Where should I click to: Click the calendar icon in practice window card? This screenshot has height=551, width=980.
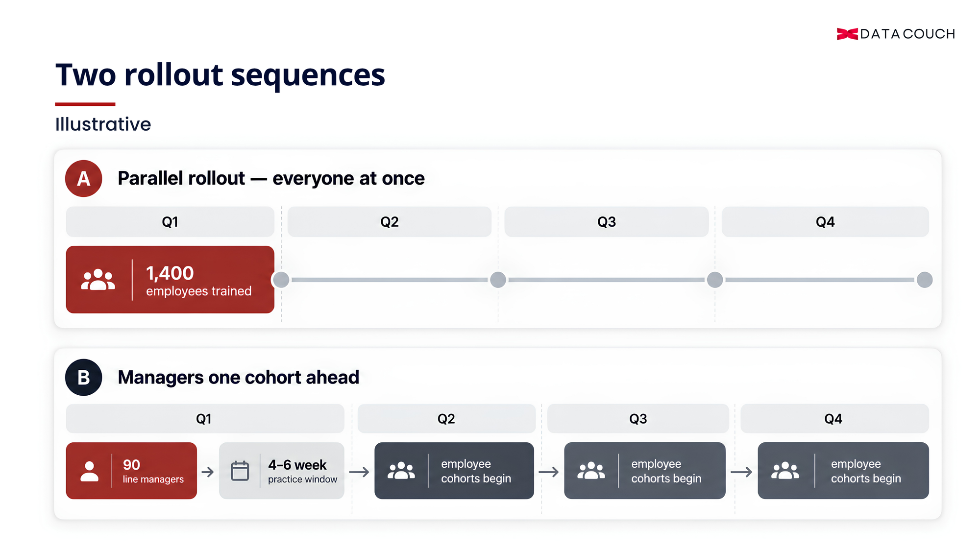click(240, 471)
